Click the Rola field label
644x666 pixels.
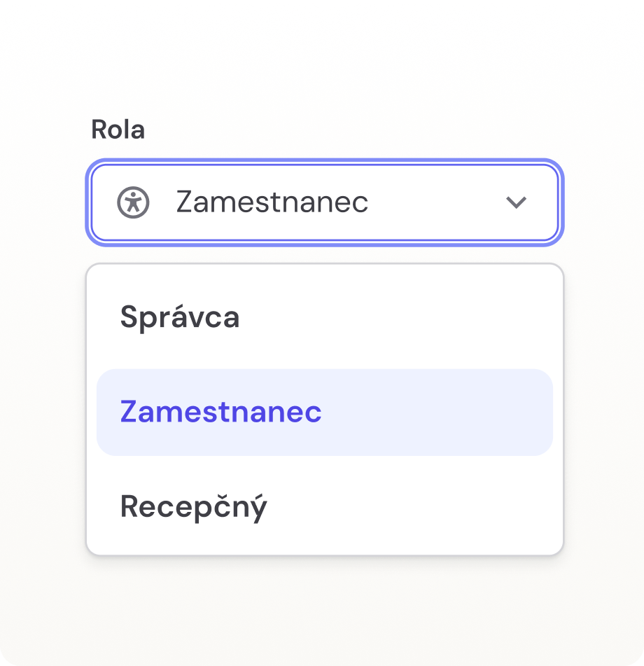click(119, 130)
